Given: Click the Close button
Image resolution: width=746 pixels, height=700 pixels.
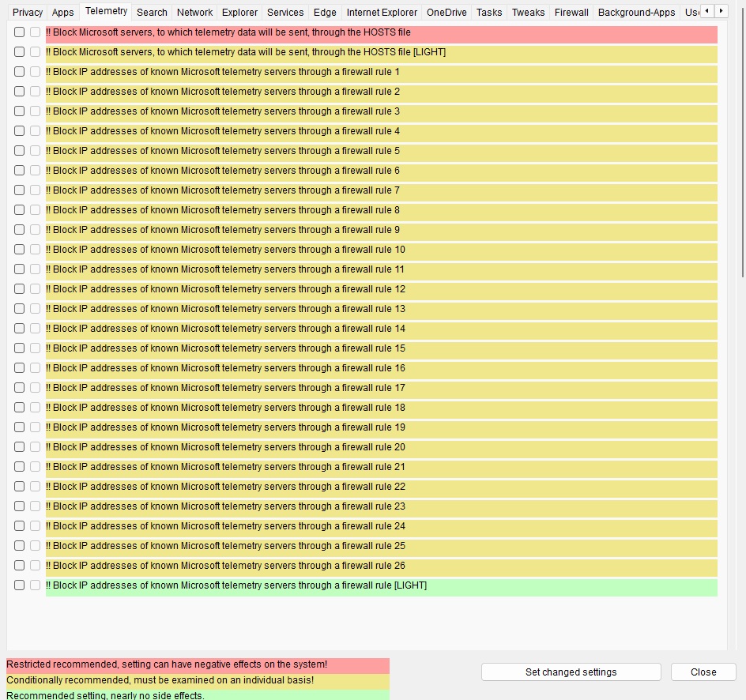Looking at the screenshot, I should 703,672.
